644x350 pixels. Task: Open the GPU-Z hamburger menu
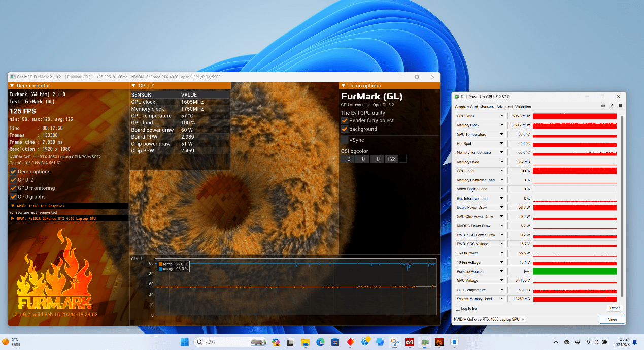pyautogui.click(x=620, y=106)
